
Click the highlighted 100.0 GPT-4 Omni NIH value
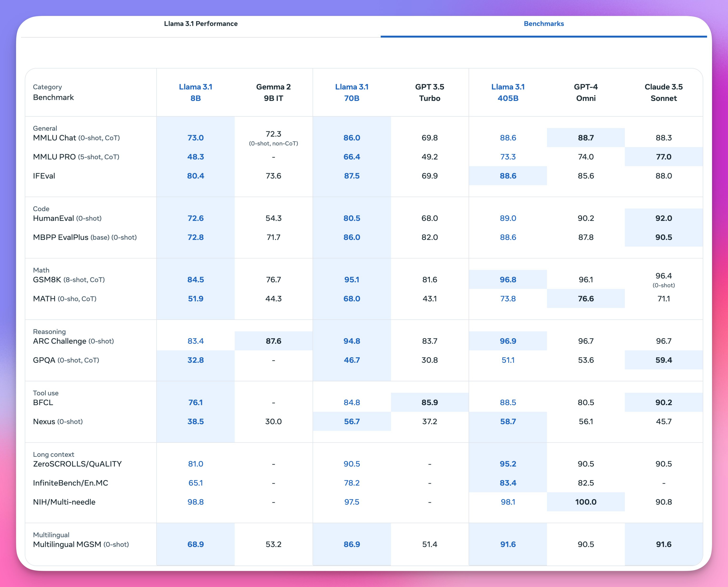586,502
